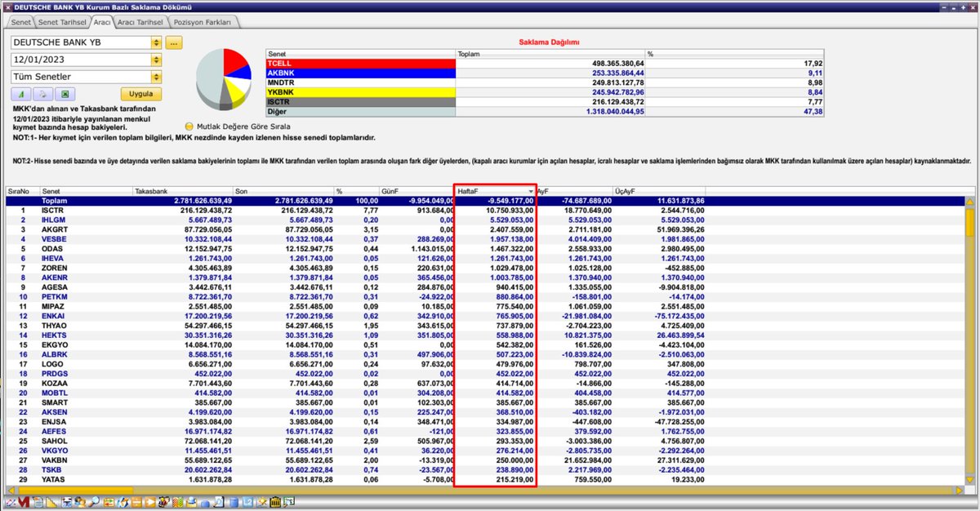Open the Aracı Tarihsel tab
The width and height of the screenshot is (980, 511).
141,22
